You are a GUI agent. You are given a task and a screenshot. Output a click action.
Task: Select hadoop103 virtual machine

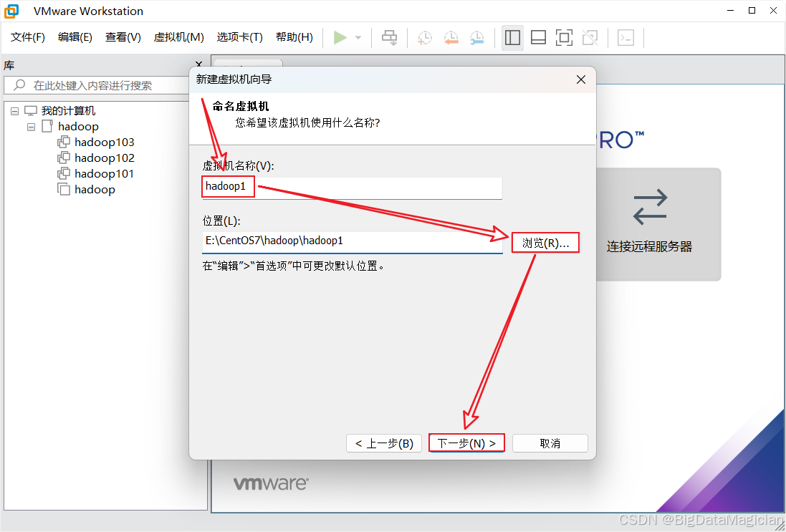[x=105, y=142]
